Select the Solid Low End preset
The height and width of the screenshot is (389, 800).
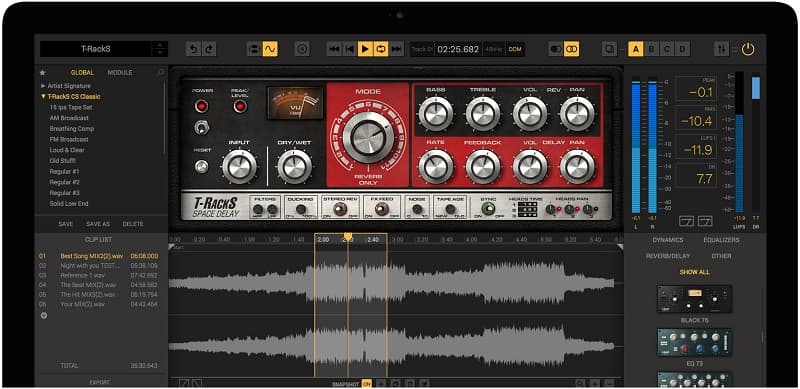coord(69,204)
